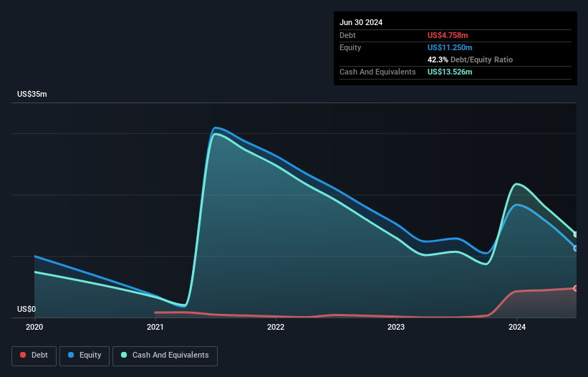The height and width of the screenshot is (377, 588).
Task: Click the Debt row label in tooltip
Action: point(347,35)
